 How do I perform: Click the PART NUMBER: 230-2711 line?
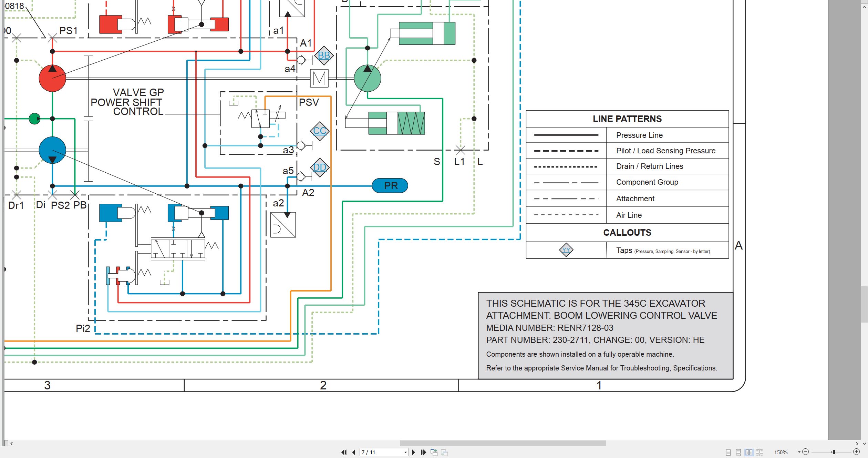[x=595, y=340]
